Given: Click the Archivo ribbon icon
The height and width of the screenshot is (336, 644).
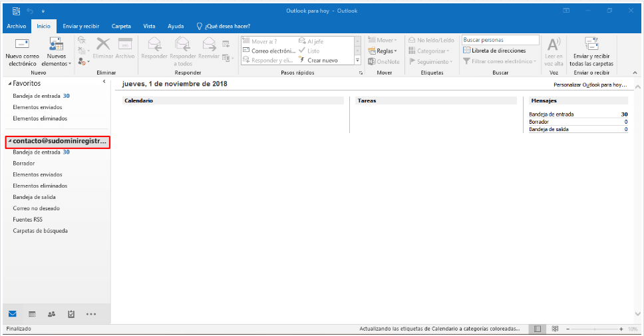Looking at the screenshot, I should 125,44.
